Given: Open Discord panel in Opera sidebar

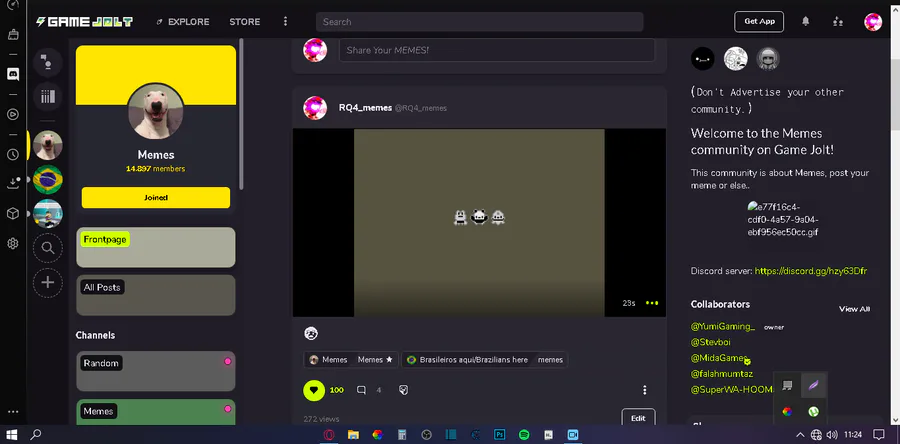Looking at the screenshot, I should point(13,74).
